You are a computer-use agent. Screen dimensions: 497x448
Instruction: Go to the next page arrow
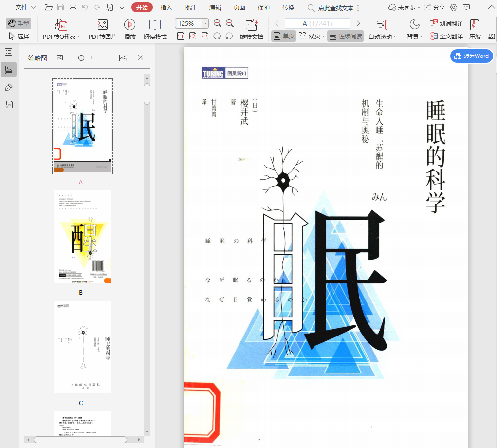pos(358,23)
